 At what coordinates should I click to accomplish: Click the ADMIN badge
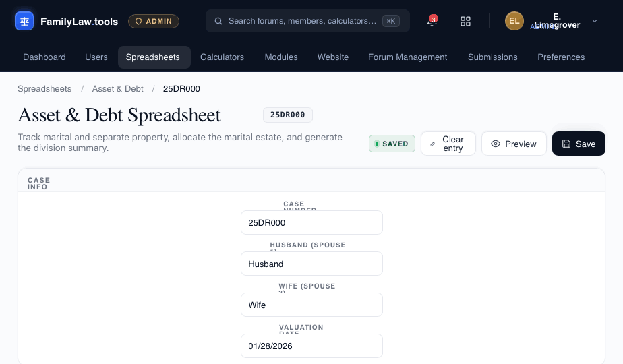pyautogui.click(x=154, y=21)
